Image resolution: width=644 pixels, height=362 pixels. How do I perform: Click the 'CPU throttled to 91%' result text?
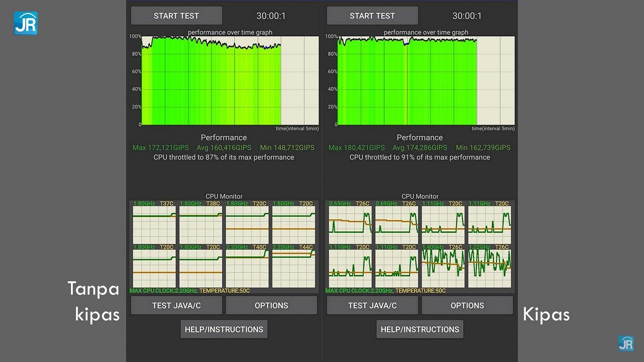coord(420,157)
